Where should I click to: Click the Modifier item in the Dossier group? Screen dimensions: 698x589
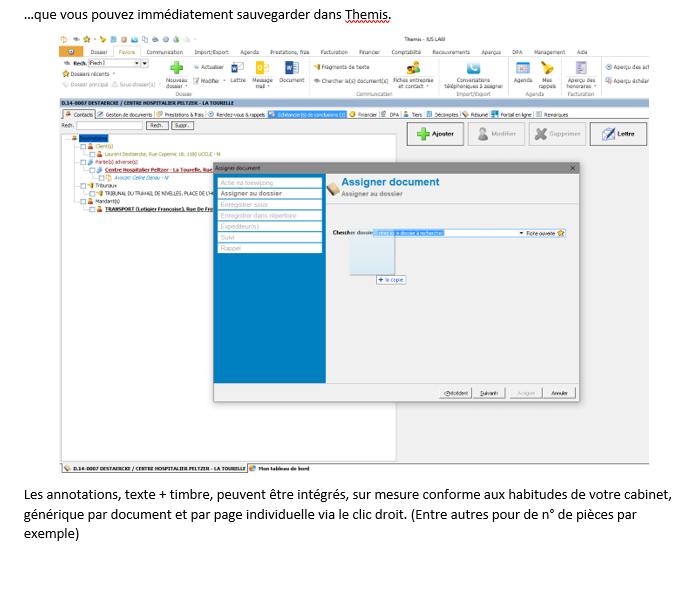206,81
